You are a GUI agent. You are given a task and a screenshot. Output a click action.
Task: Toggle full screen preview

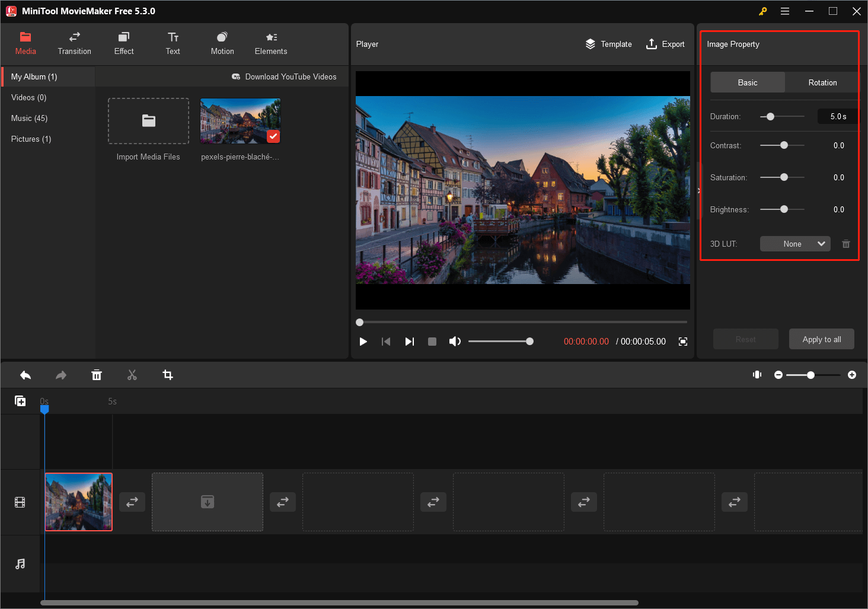pyautogui.click(x=683, y=342)
